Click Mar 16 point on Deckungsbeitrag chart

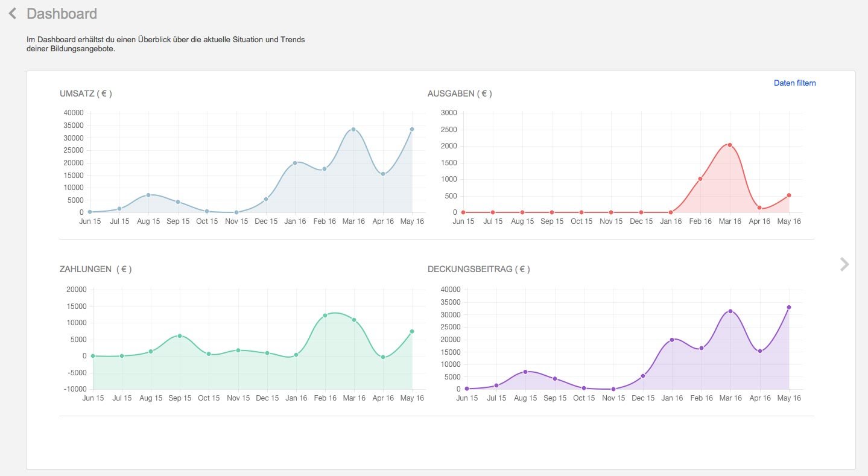click(730, 311)
